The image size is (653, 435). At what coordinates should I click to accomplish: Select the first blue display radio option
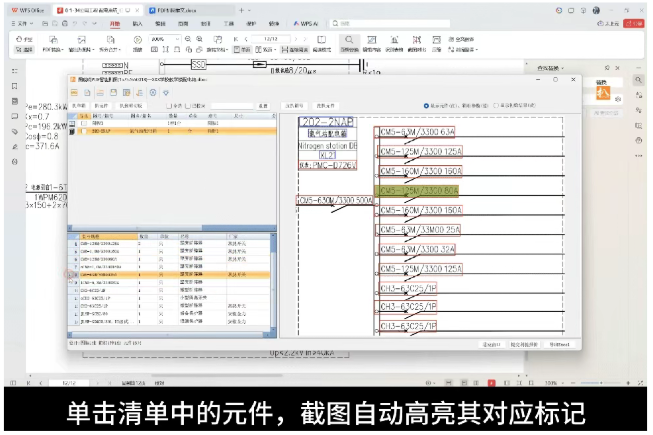click(x=426, y=106)
